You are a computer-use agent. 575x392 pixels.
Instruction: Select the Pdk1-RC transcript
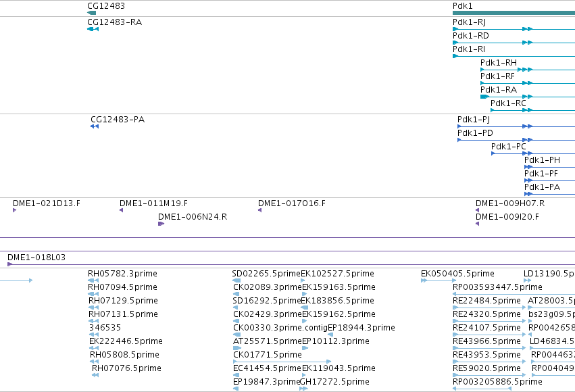tap(508, 103)
